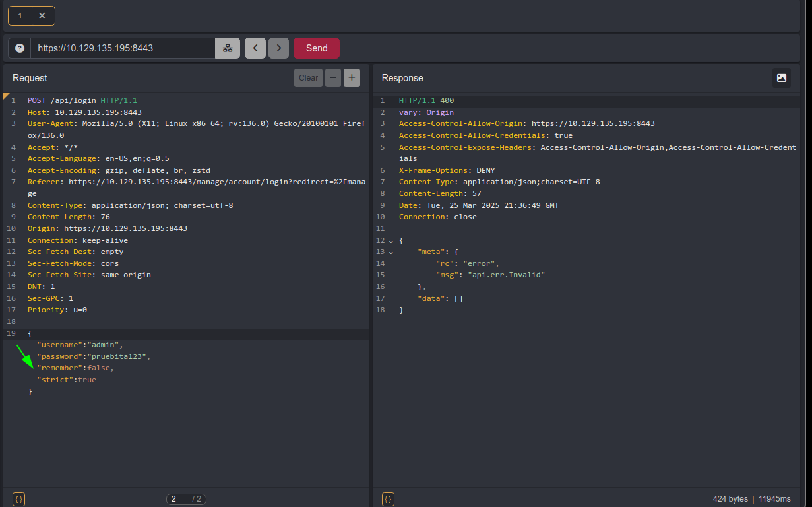812x507 pixels.
Task: Click the "password" line in request body
Action: tap(94, 356)
